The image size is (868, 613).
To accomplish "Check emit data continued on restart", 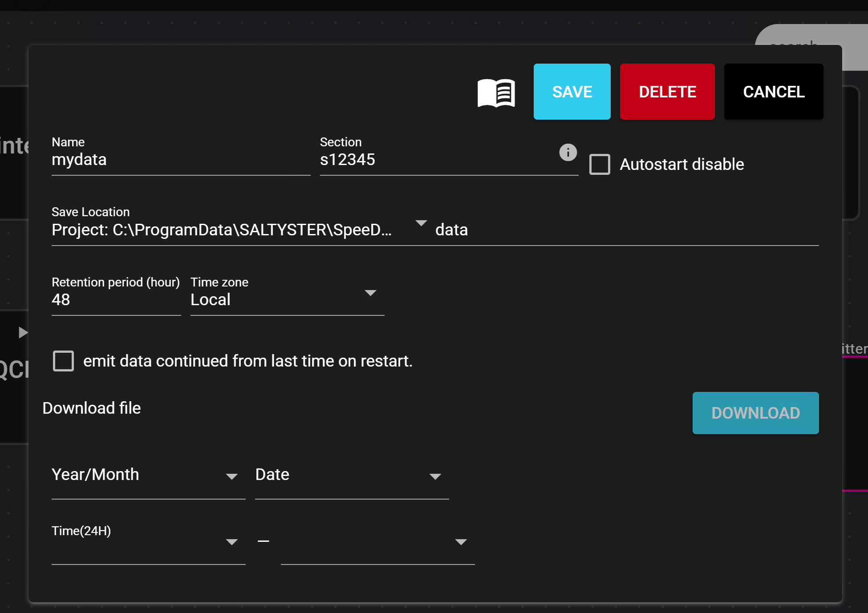I will [63, 361].
